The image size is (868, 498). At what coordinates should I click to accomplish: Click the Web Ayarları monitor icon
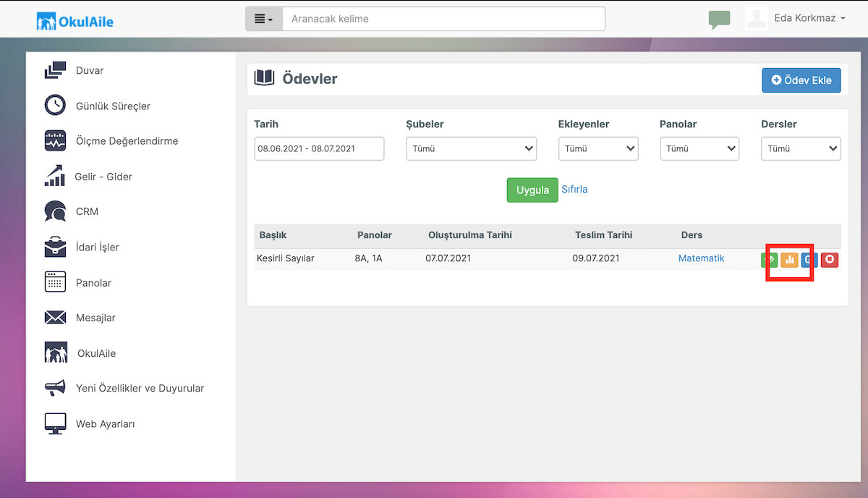(55, 423)
